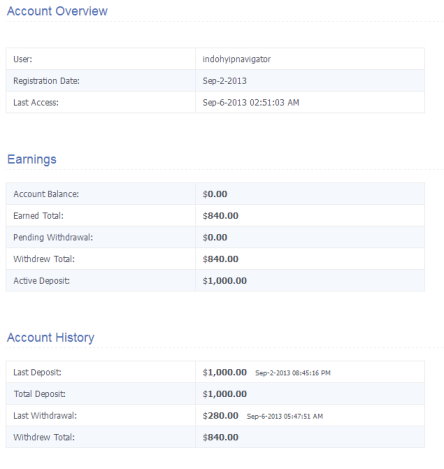Click the Last Access timestamp value
The image size is (444, 469).
pyautogui.click(x=251, y=102)
